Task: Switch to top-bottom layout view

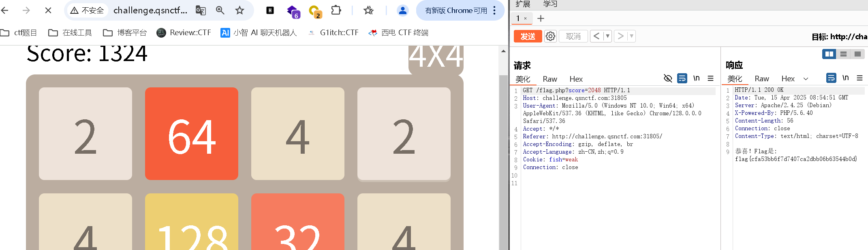Action: [843, 54]
